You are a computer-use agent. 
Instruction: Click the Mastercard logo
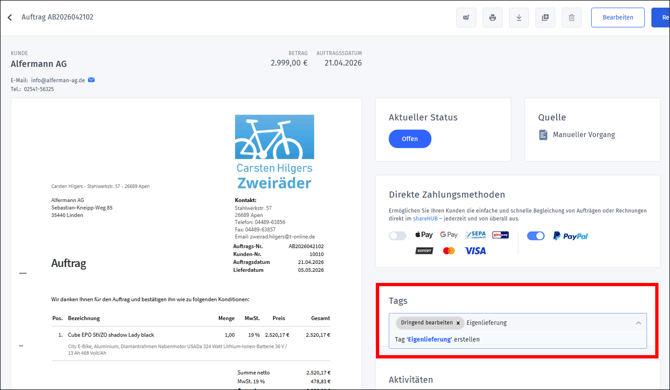(449, 251)
